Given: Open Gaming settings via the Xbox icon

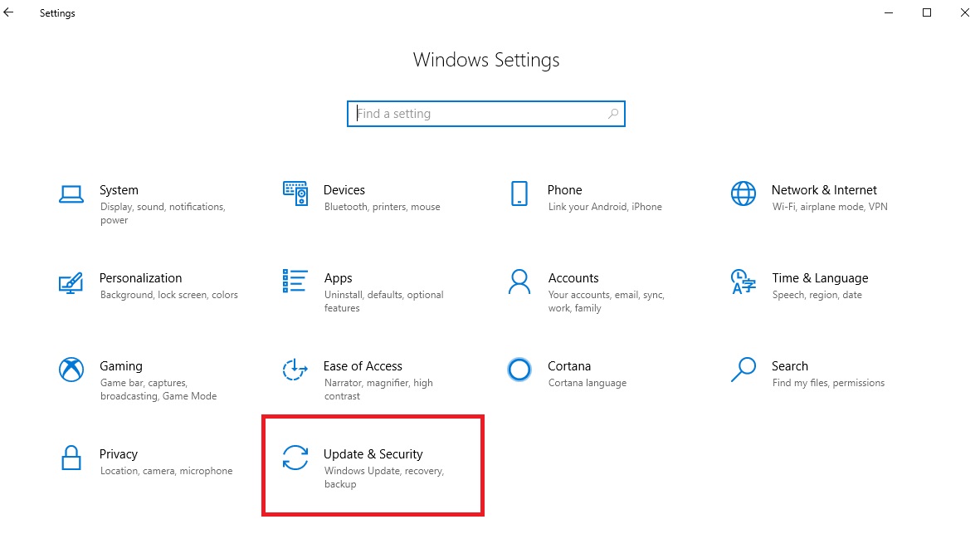Looking at the screenshot, I should (72, 370).
